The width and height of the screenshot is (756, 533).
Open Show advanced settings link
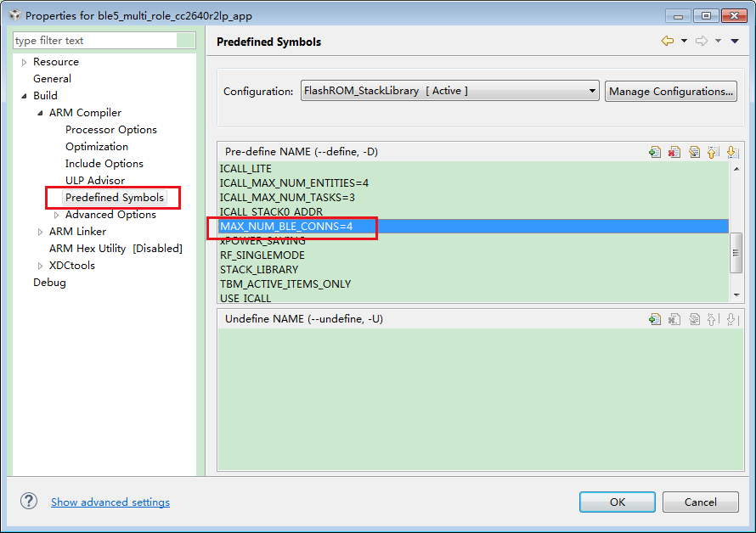[x=110, y=502]
